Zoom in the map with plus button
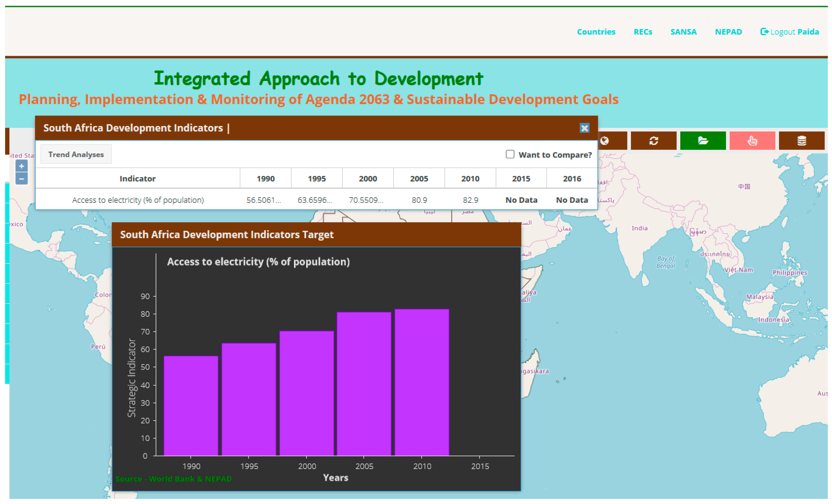The height and width of the screenshot is (504, 832). point(22,166)
